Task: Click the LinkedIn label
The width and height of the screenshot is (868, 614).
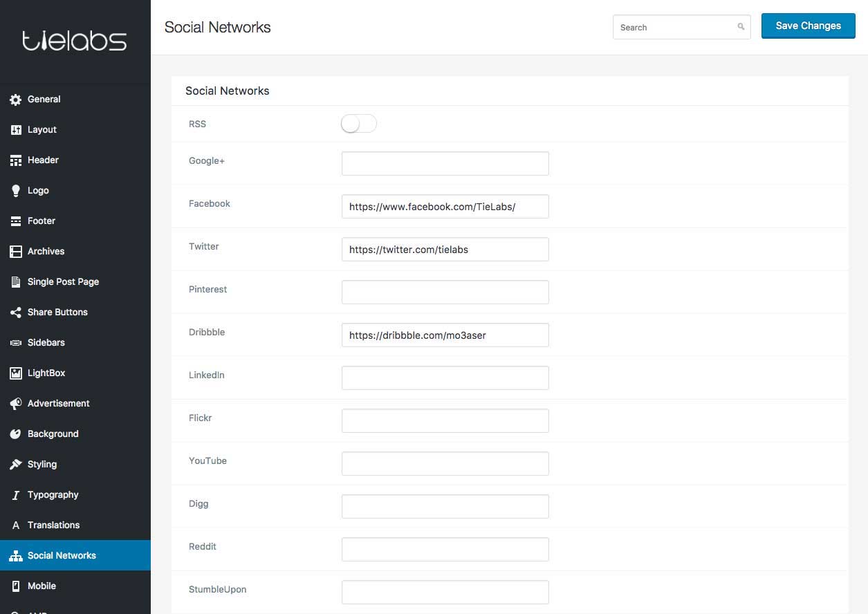Action: (x=207, y=375)
